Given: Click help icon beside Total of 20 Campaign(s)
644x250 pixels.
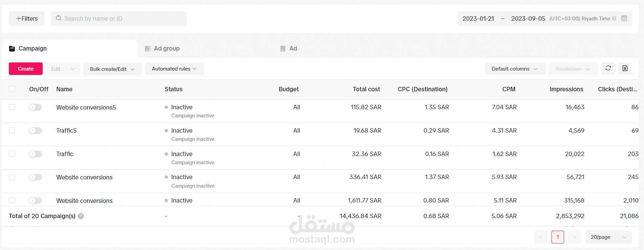Looking at the screenshot, I should point(81,216).
